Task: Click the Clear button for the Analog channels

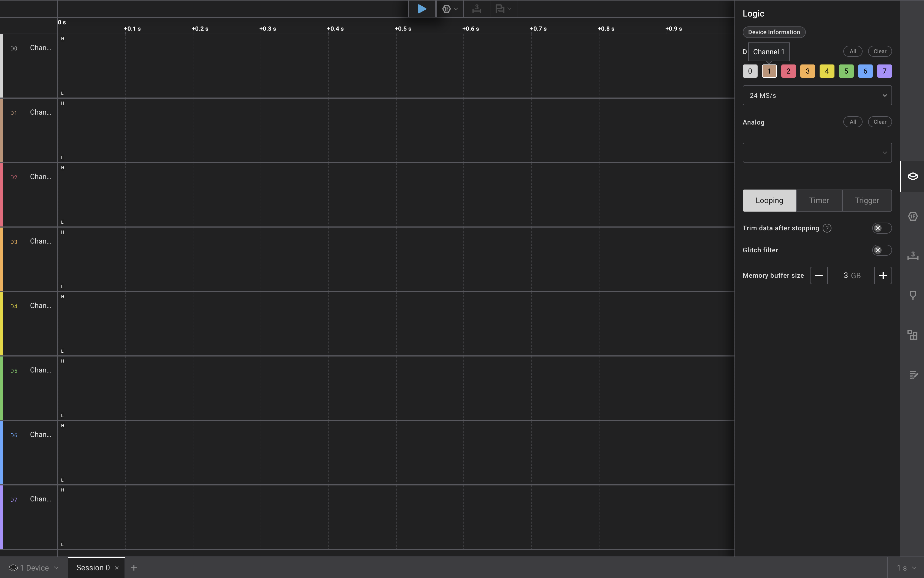Action: point(880,122)
